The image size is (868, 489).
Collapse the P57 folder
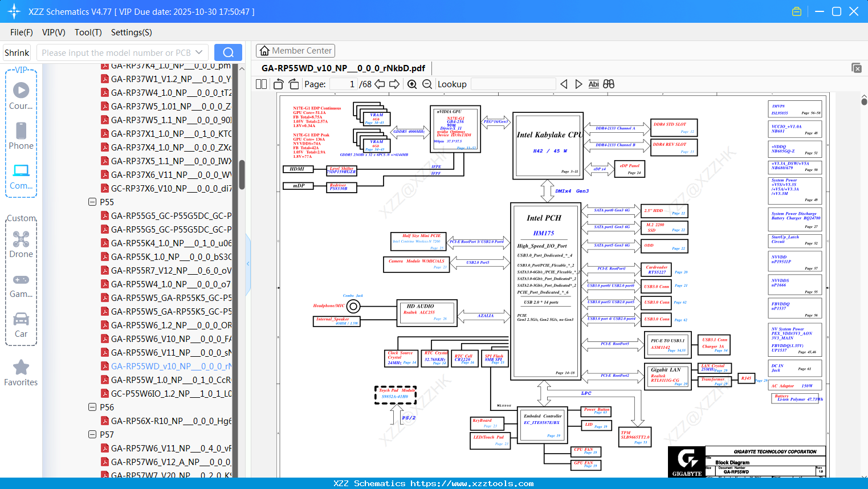pyautogui.click(x=92, y=434)
